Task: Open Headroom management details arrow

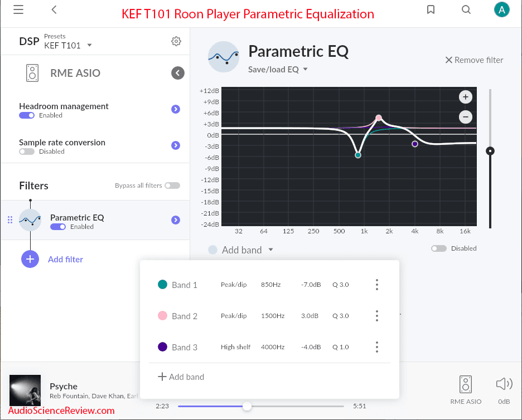Action: coord(176,109)
